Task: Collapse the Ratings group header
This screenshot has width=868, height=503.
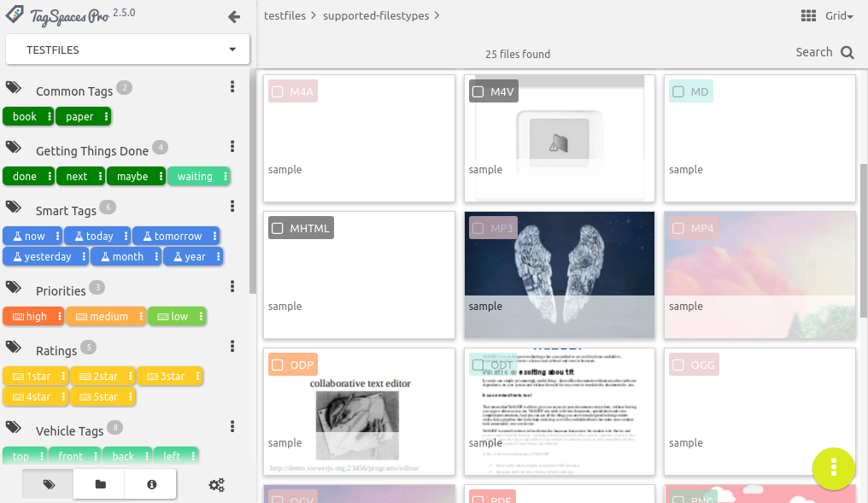Action: click(56, 351)
